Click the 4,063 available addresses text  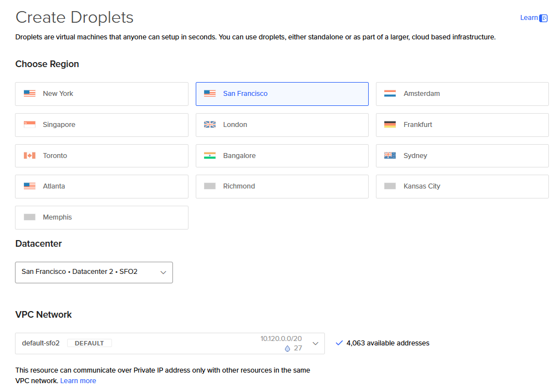[x=388, y=343]
